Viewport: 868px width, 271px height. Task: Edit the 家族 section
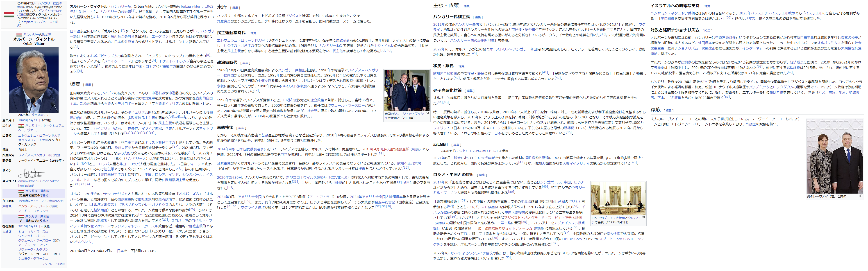(668, 111)
